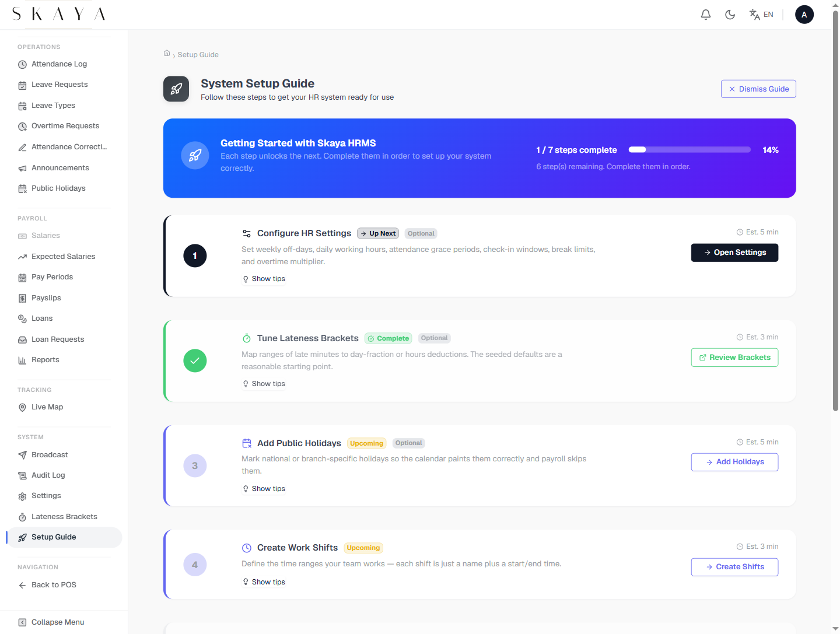Open user avatar A menu

point(804,15)
